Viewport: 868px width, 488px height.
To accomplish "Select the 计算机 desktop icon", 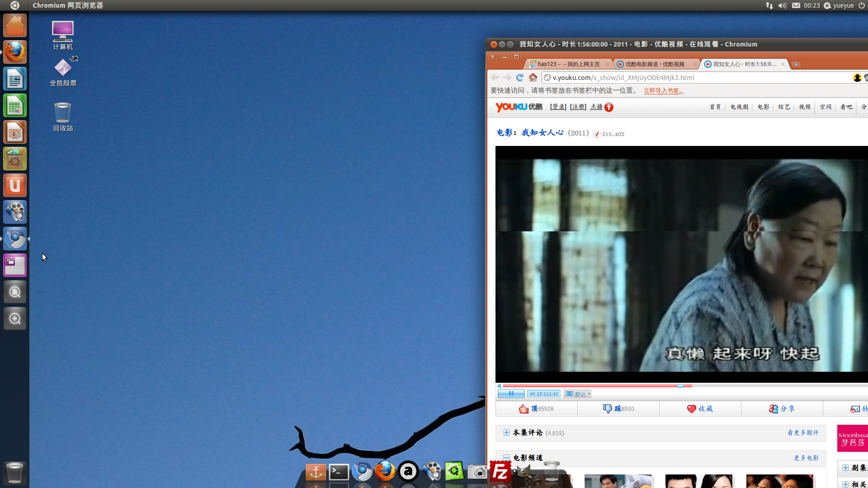I will click(x=63, y=35).
